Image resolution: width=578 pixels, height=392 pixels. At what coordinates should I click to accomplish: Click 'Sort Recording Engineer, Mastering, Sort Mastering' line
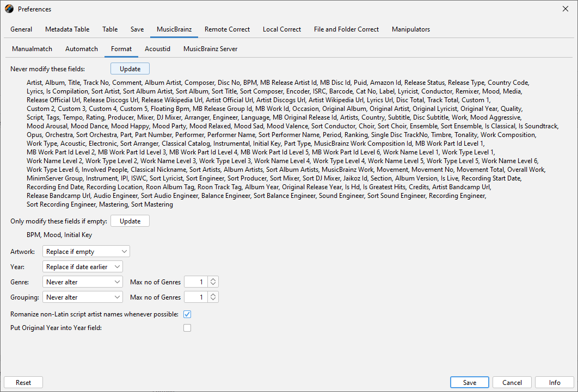(100, 204)
